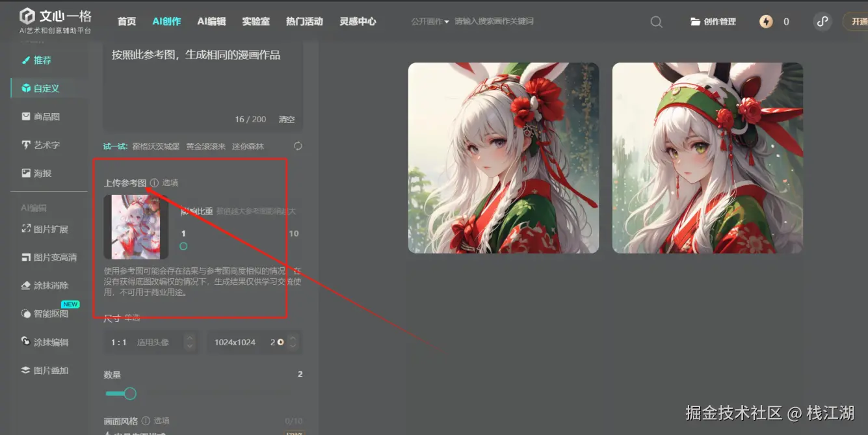Click the search magnifier icon in the header
Screen dimensions: 868x435
click(657, 21)
